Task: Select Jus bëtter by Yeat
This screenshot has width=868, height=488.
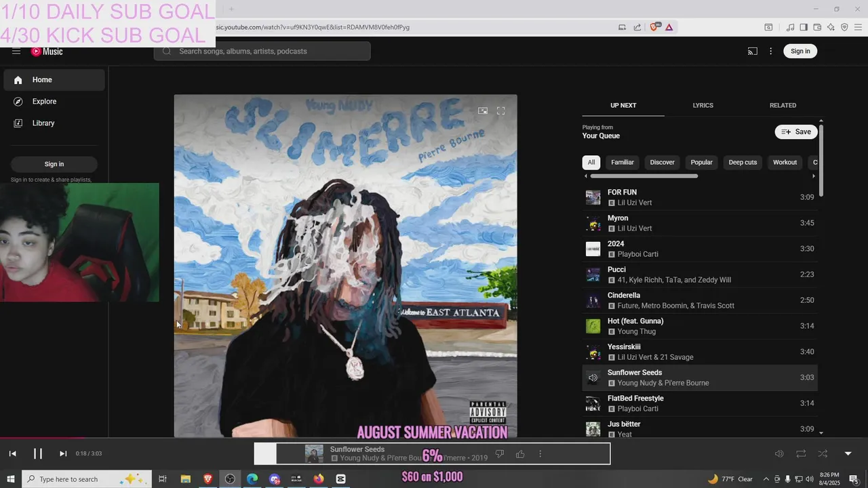Action: [x=700, y=429]
